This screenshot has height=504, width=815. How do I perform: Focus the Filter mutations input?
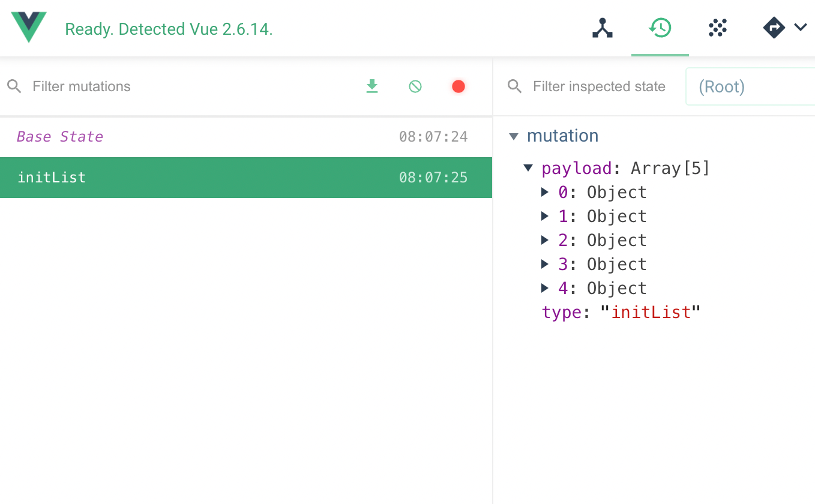click(x=180, y=86)
